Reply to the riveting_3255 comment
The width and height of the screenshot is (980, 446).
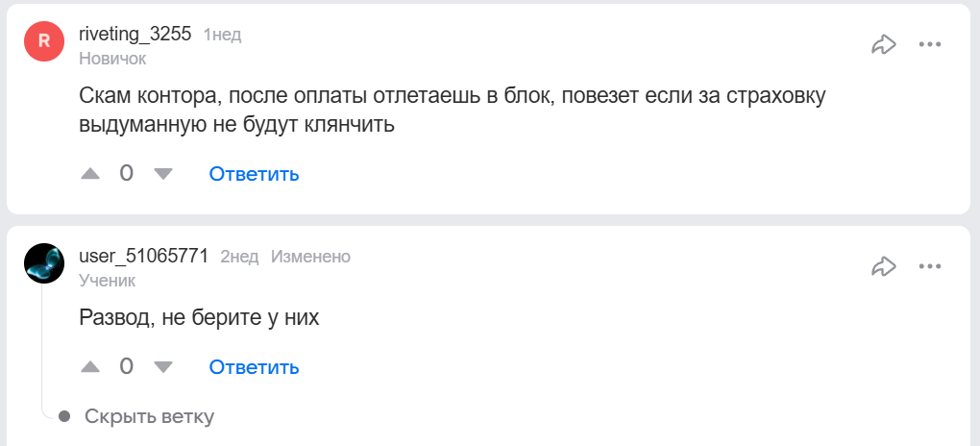click(x=254, y=174)
